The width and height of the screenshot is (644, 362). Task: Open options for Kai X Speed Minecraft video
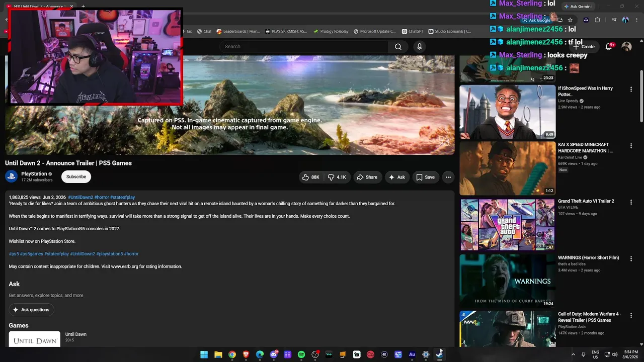(631, 146)
